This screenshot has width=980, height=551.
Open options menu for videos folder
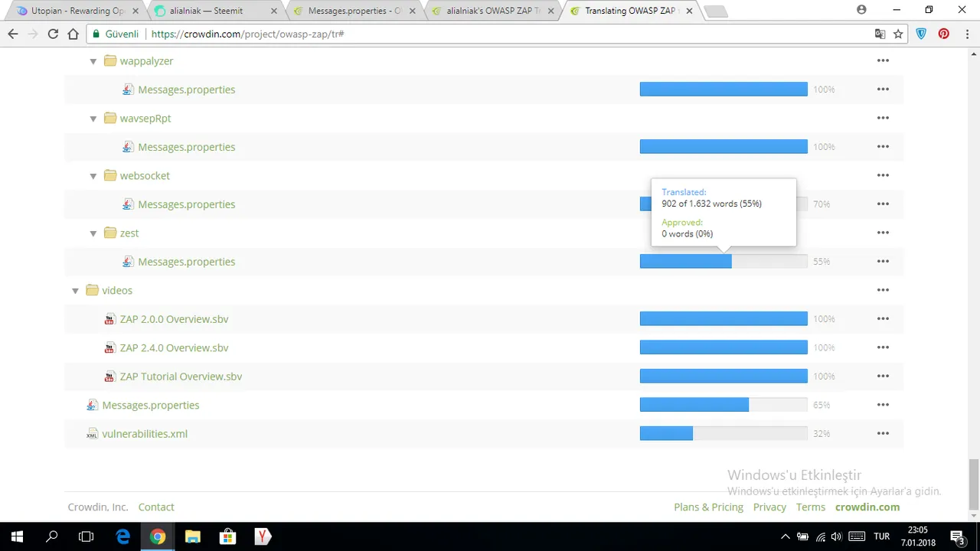[883, 290]
